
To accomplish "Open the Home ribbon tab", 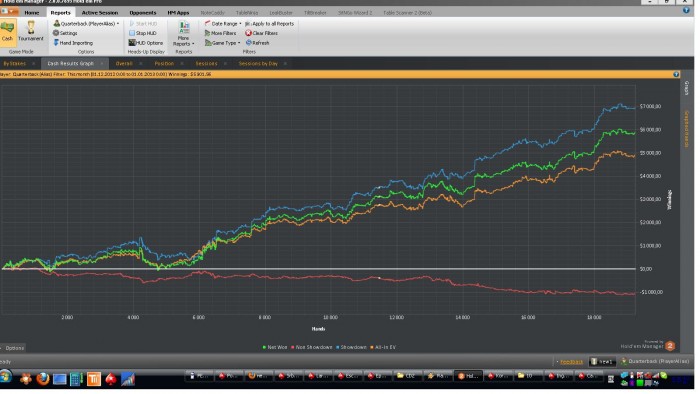I will coord(32,12).
